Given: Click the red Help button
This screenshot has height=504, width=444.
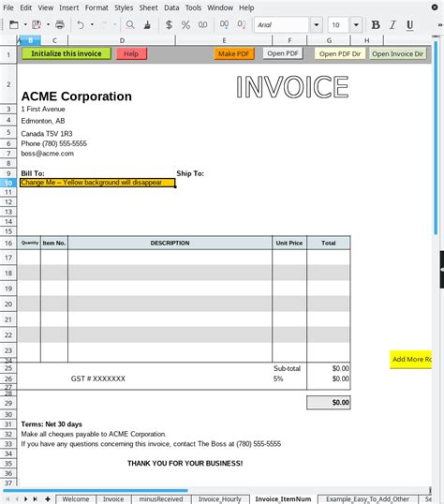Looking at the screenshot, I should [131, 53].
